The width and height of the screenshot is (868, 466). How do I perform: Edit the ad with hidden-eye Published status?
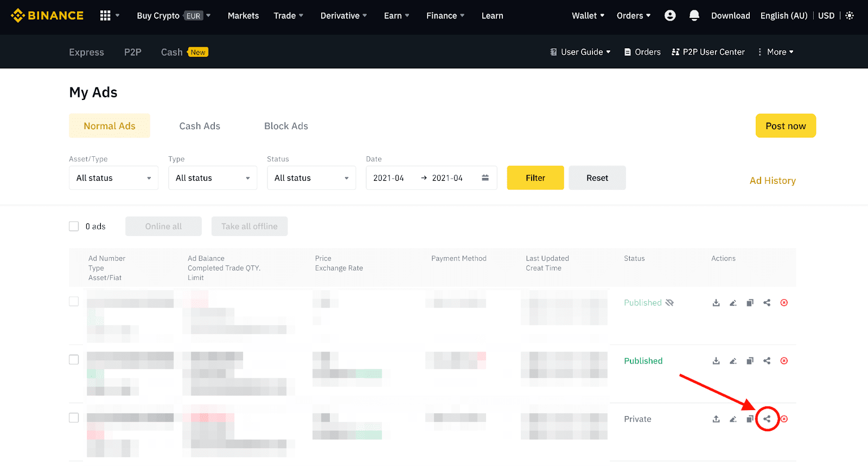[733, 303]
